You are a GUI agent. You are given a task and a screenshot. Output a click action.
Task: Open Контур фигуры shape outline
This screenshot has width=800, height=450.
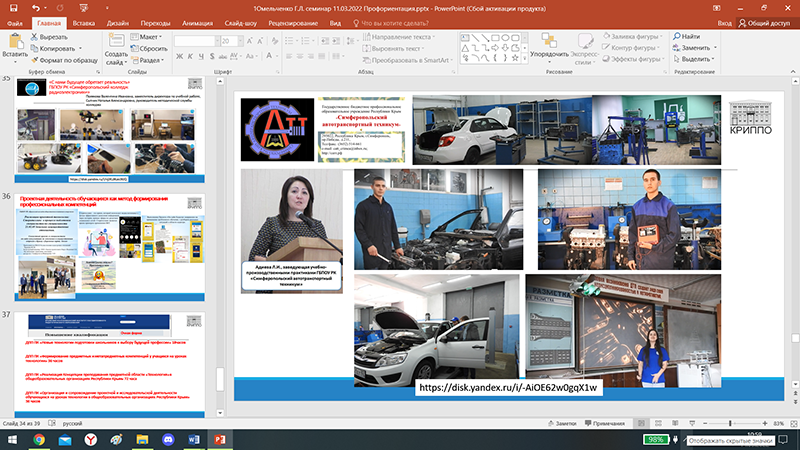tap(631, 47)
